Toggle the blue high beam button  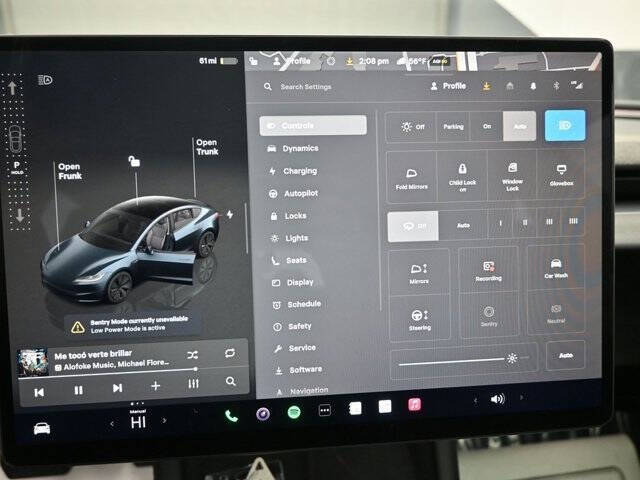point(565,126)
